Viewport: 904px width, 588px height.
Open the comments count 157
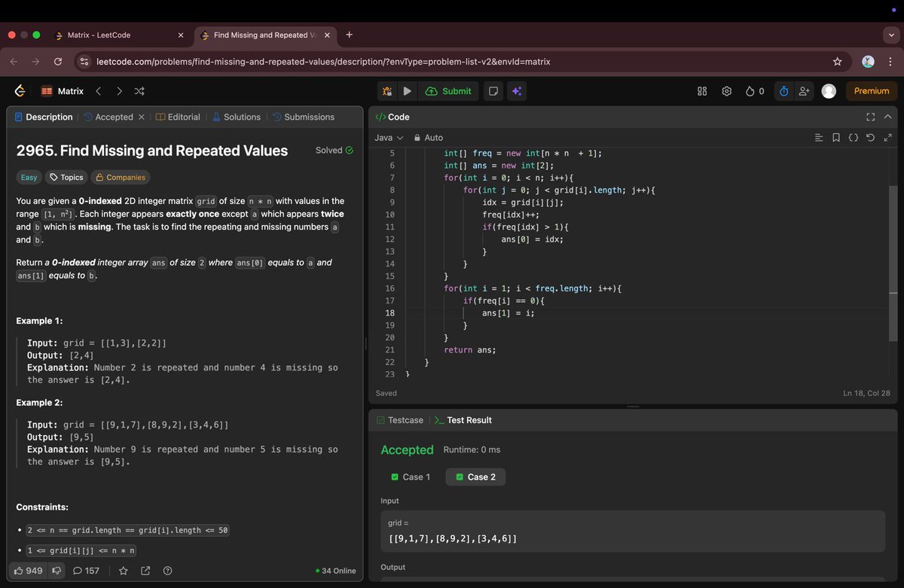(x=86, y=571)
